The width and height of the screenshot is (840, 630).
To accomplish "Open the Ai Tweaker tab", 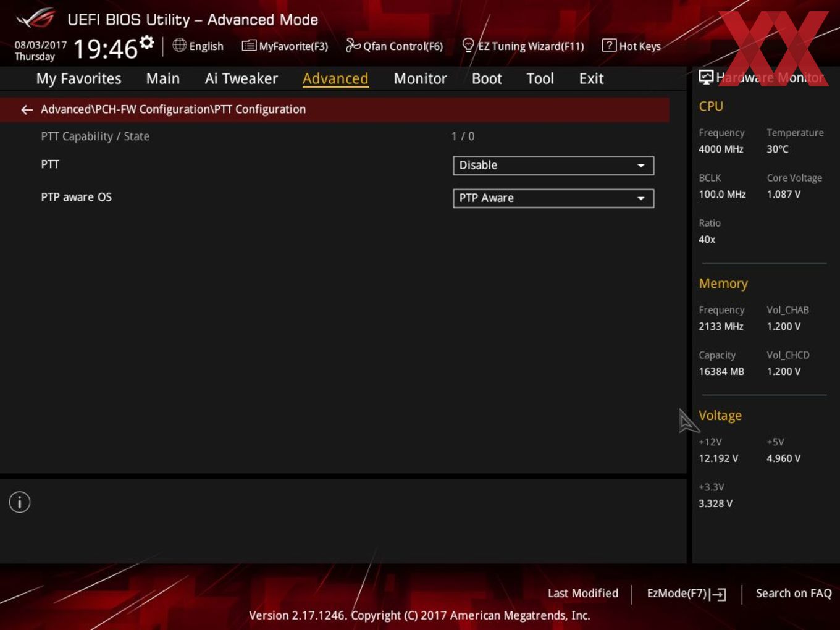I will coord(241,79).
